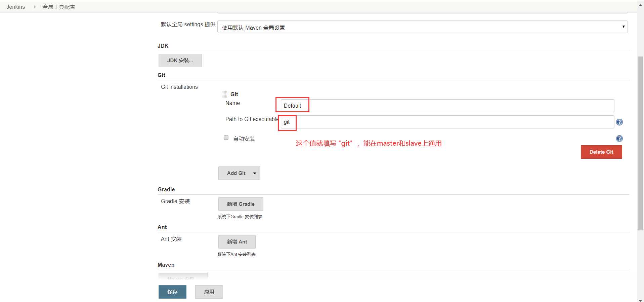Click the scrollbar up arrow
644x302 pixels.
coord(640,6)
